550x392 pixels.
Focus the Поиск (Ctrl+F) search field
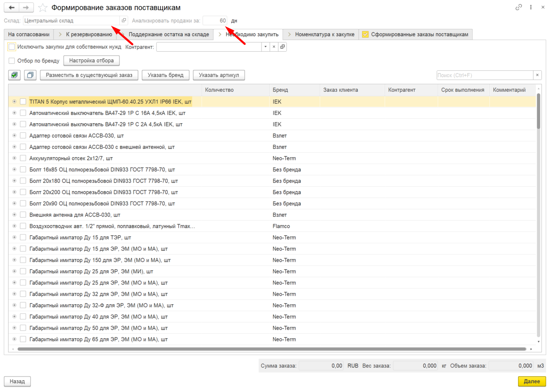click(485, 75)
